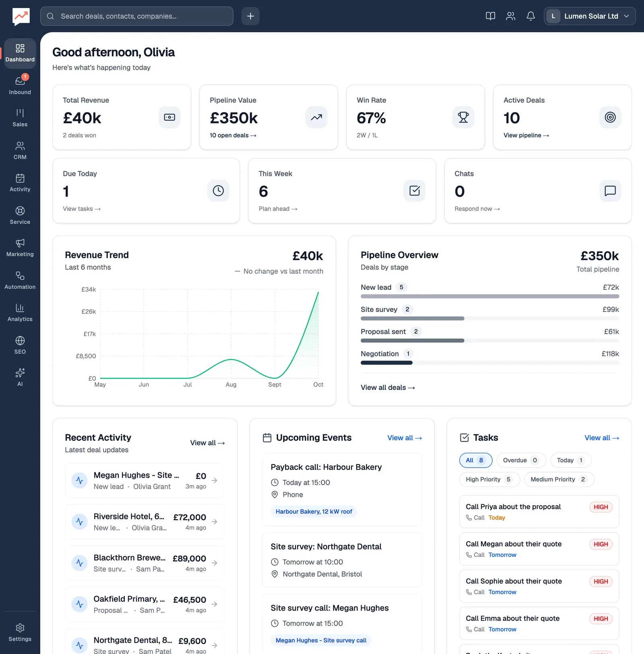
Task: Click Plan ahead link
Action: pos(278,209)
